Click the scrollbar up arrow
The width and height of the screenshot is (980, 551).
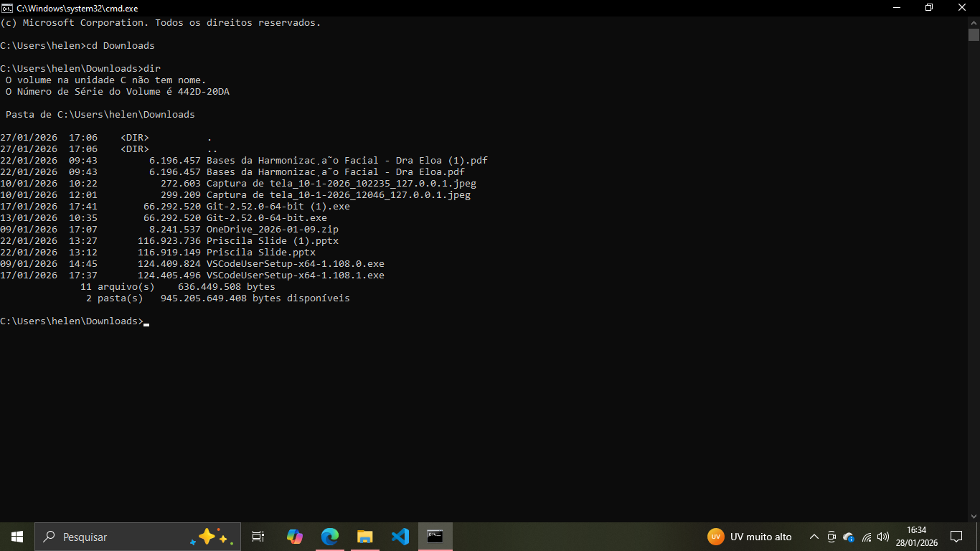point(974,22)
